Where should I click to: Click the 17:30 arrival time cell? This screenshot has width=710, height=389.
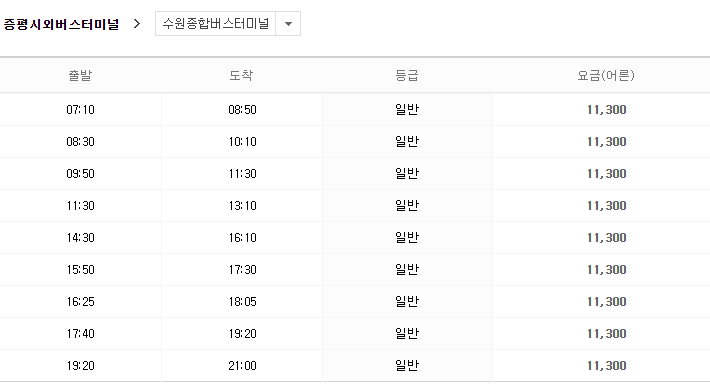(242, 270)
